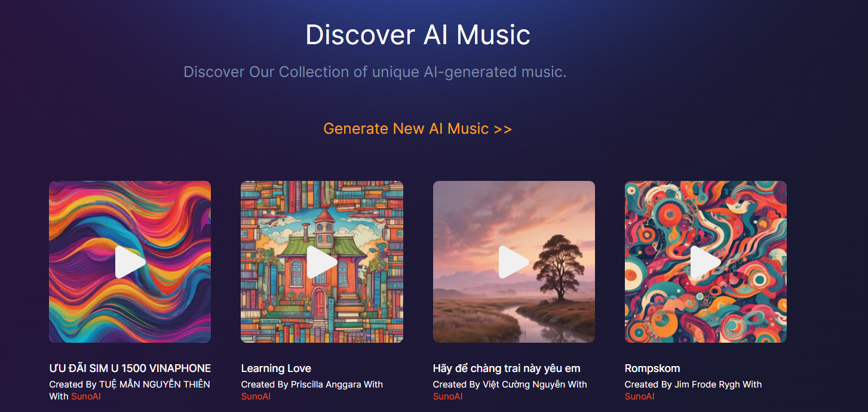Screen dimensions: 868x412
Task: Play Hãy để chàng trai này yêu em
Action: (x=514, y=262)
